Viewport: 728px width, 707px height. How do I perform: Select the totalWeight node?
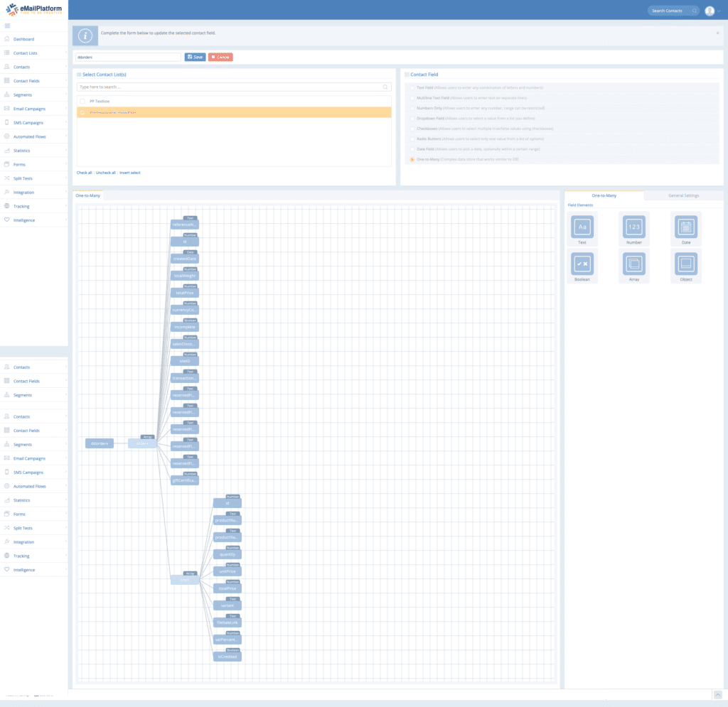[x=185, y=276]
